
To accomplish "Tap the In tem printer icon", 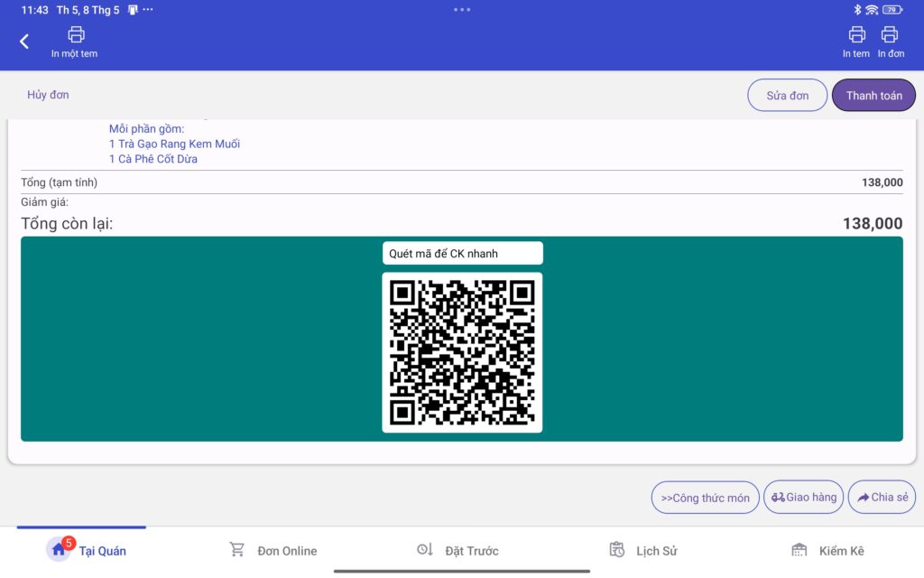I will click(857, 35).
